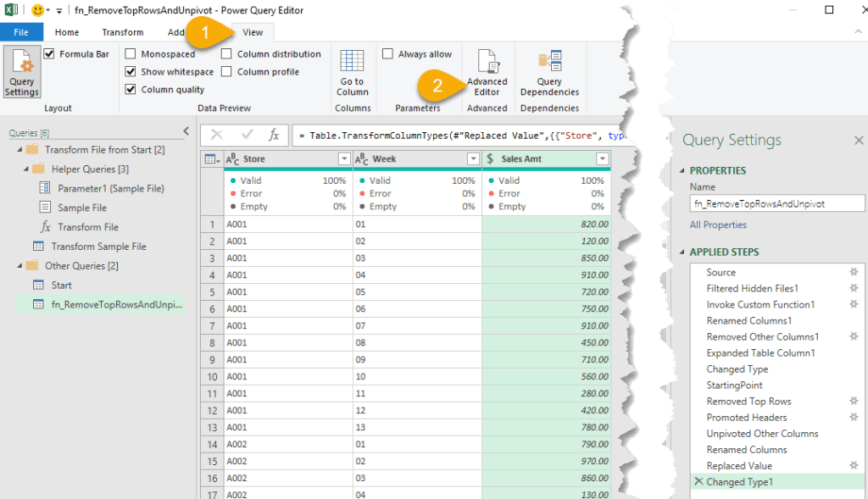868x499 pixels.
Task: Select the Start query
Action: tap(61, 286)
